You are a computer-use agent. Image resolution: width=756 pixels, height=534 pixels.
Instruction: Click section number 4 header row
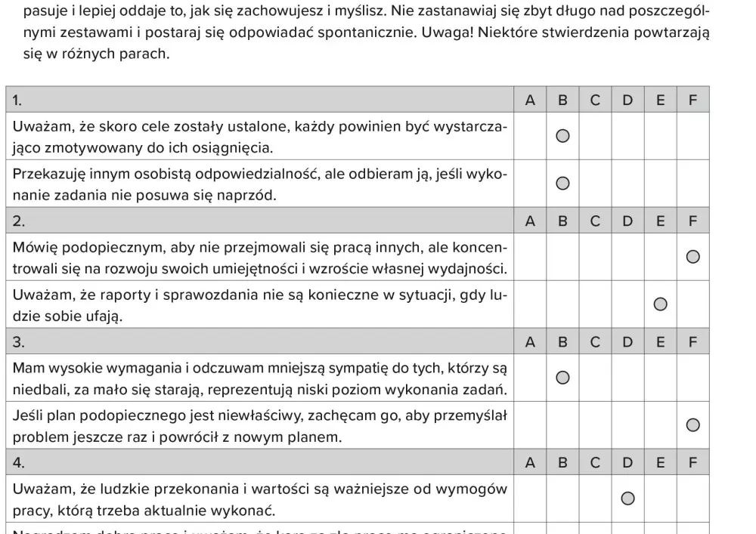pyautogui.click(x=18, y=463)
